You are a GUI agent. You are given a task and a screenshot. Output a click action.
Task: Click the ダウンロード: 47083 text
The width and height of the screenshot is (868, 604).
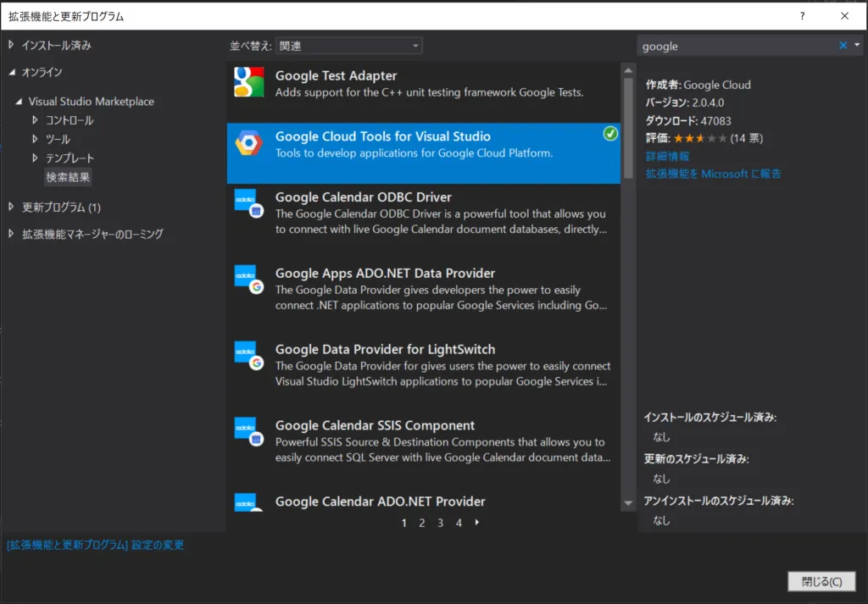pyautogui.click(x=688, y=120)
